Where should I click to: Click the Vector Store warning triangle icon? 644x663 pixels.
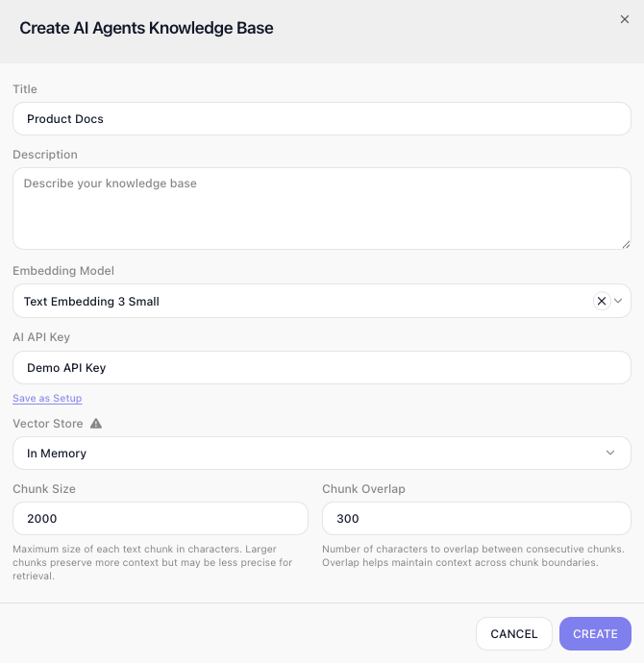[x=96, y=423]
